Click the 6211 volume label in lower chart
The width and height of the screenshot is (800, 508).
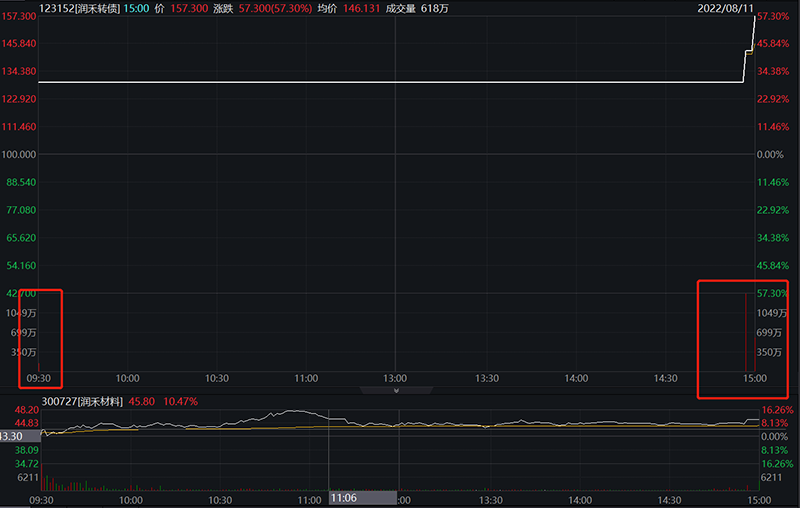click(26, 478)
